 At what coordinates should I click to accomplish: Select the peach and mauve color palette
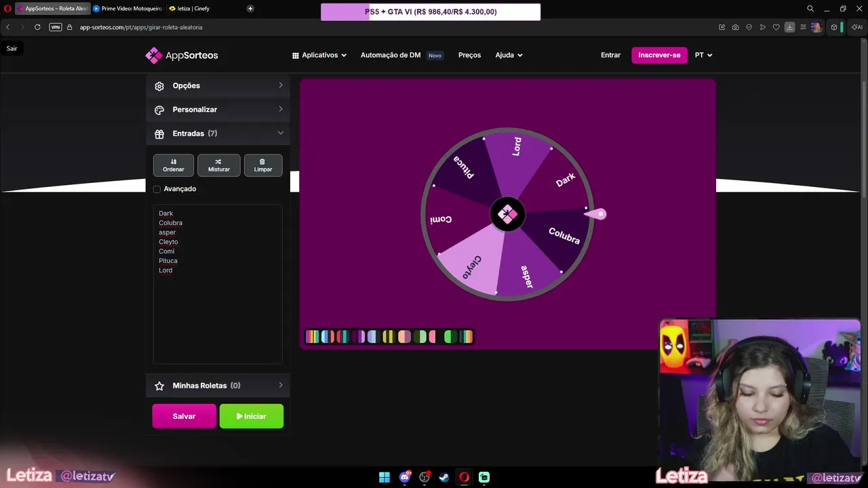[405, 337]
